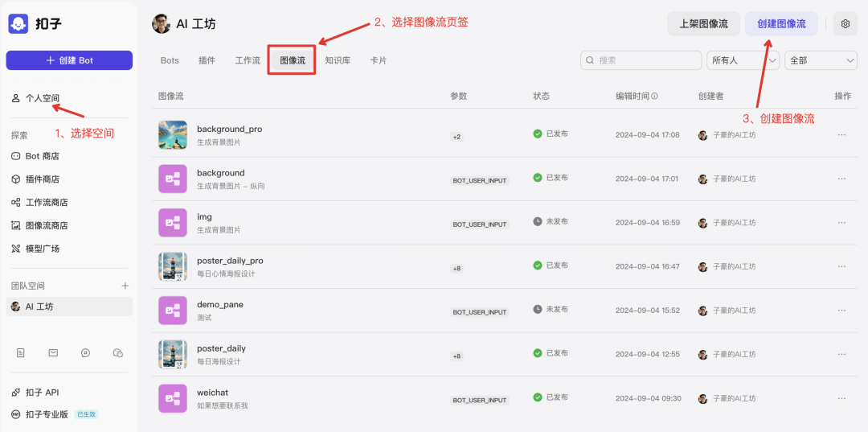Open the AI 工坊 team space
868x432 pixels.
[69, 307]
